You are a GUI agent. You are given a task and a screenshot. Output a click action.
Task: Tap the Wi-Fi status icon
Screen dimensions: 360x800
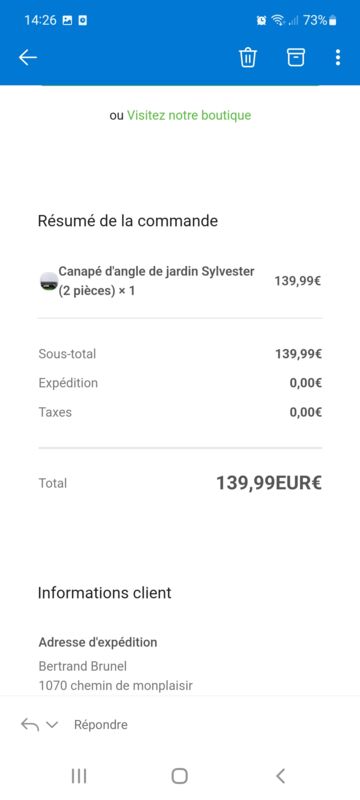coord(278,20)
